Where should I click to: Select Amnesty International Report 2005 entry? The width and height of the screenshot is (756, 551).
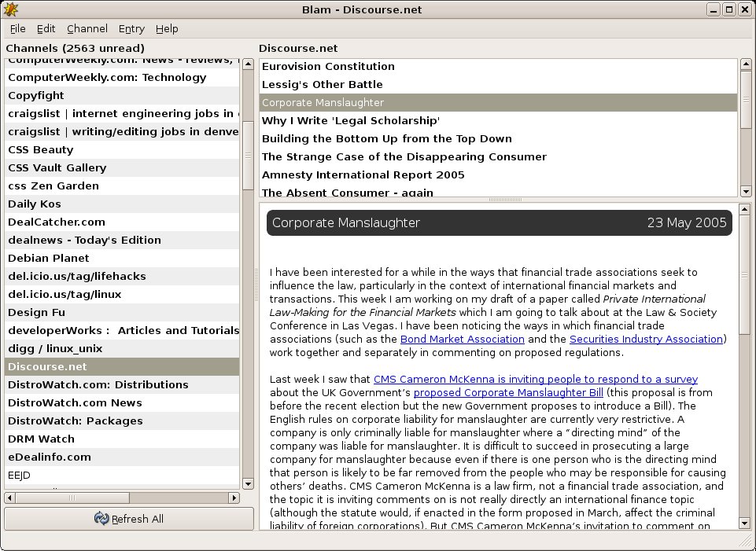pyautogui.click(x=498, y=174)
